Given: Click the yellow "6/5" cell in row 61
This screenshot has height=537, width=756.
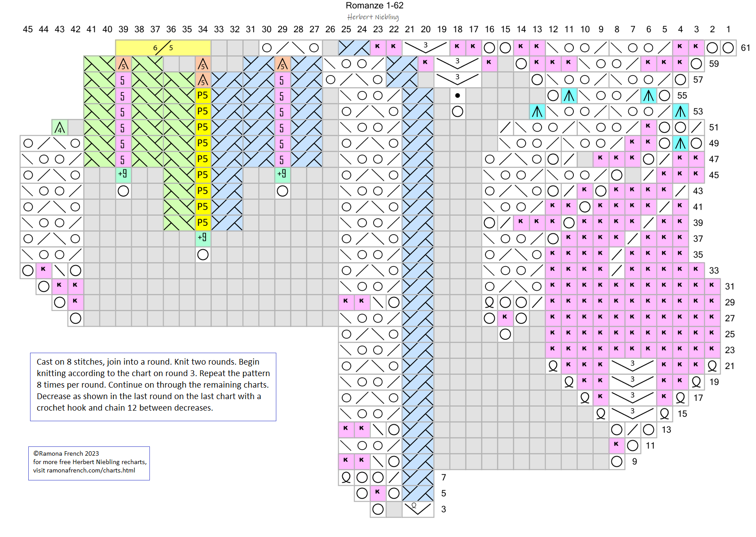Looking at the screenshot, I should (x=163, y=48).
